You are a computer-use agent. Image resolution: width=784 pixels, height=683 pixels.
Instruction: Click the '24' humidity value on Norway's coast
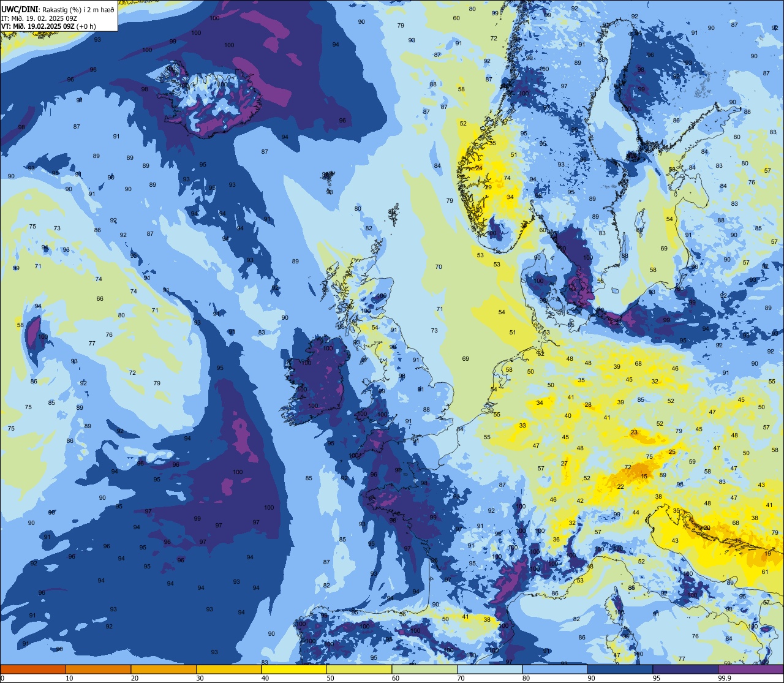pyautogui.click(x=479, y=168)
